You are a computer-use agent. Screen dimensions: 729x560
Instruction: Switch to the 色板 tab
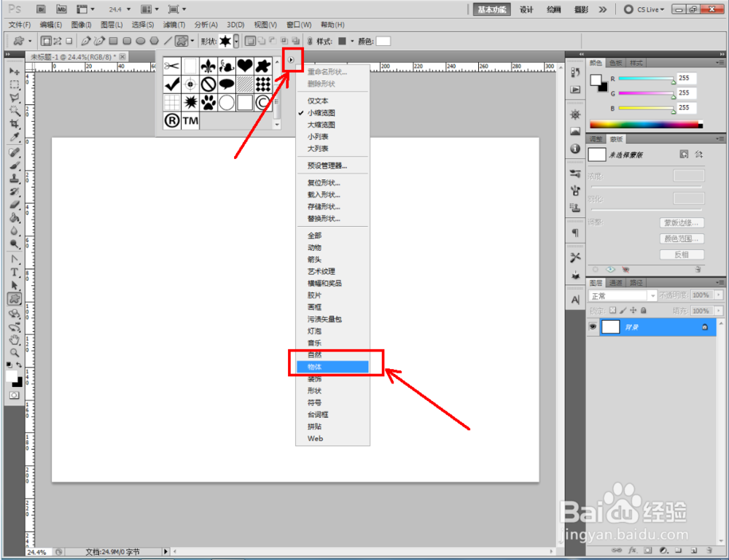pyautogui.click(x=615, y=63)
